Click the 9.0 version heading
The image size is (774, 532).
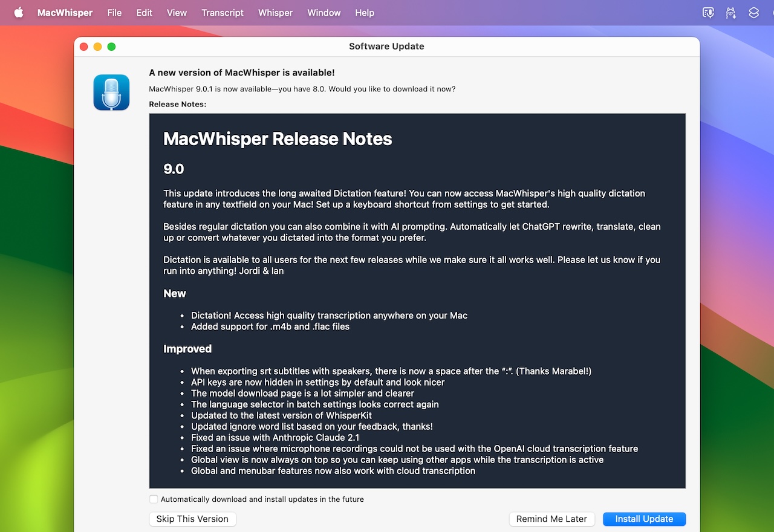tap(174, 169)
